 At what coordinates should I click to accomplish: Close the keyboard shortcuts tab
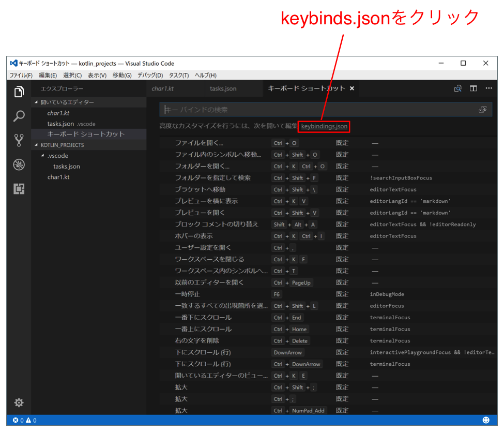[x=352, y=88]
